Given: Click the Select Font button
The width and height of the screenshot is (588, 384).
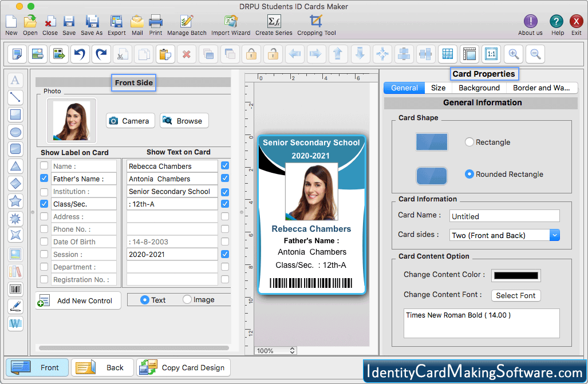Looking at the screenshot, I should [516, 295].
